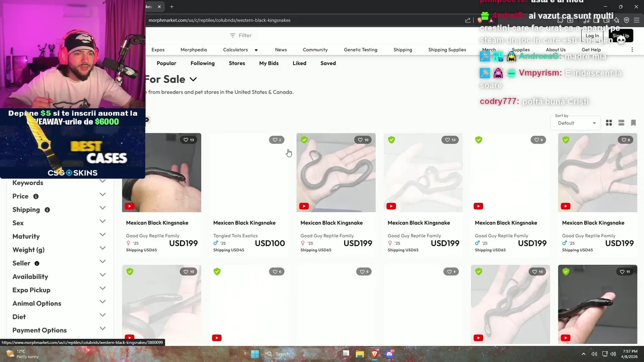Click the saved searches bookmark icon

click(633, 123)
